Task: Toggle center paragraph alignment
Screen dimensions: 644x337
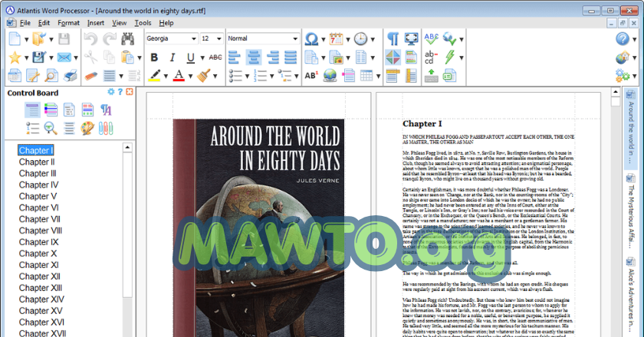Action: [x=254, y=57]
